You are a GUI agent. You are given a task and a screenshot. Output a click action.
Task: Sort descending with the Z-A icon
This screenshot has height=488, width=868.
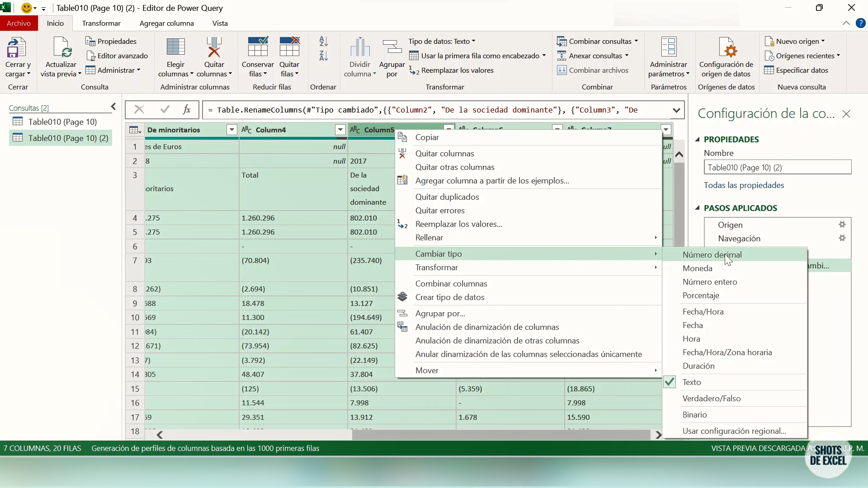click(x=323, y=56)
